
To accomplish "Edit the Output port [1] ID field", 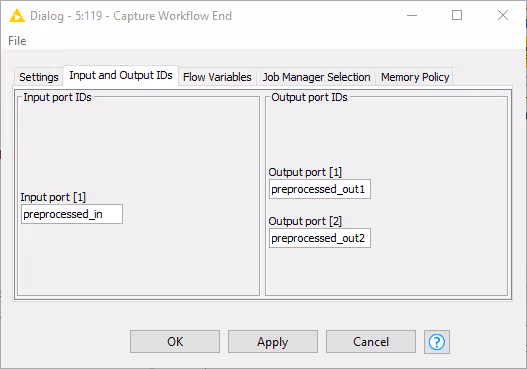I will (x=320, y=189).
